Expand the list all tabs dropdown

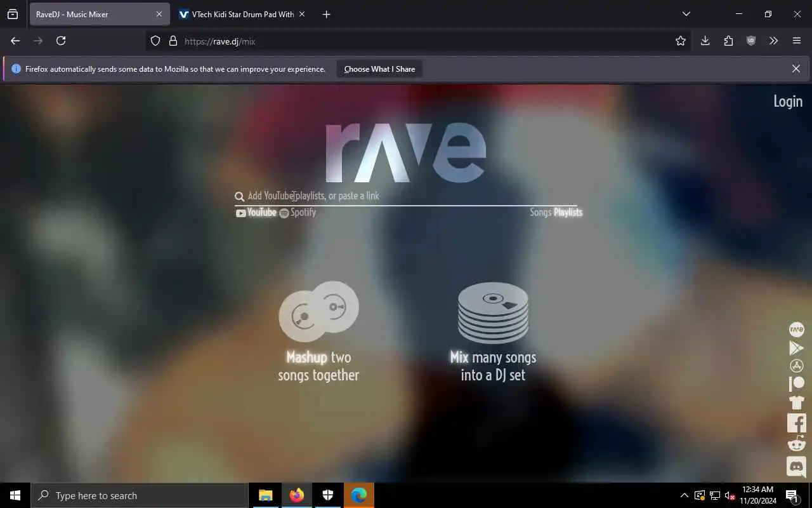(686, 14)
